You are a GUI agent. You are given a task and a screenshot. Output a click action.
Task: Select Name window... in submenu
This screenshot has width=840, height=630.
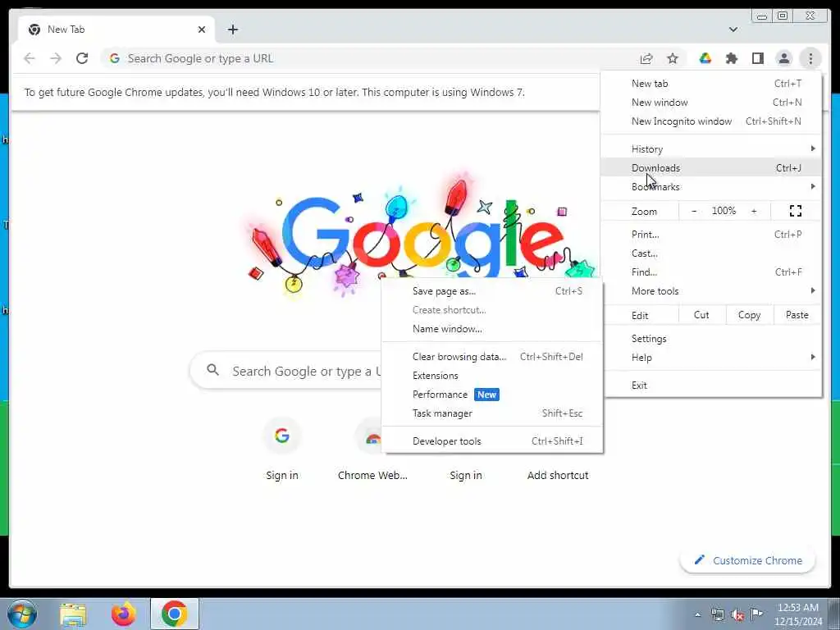click(492, 328)
